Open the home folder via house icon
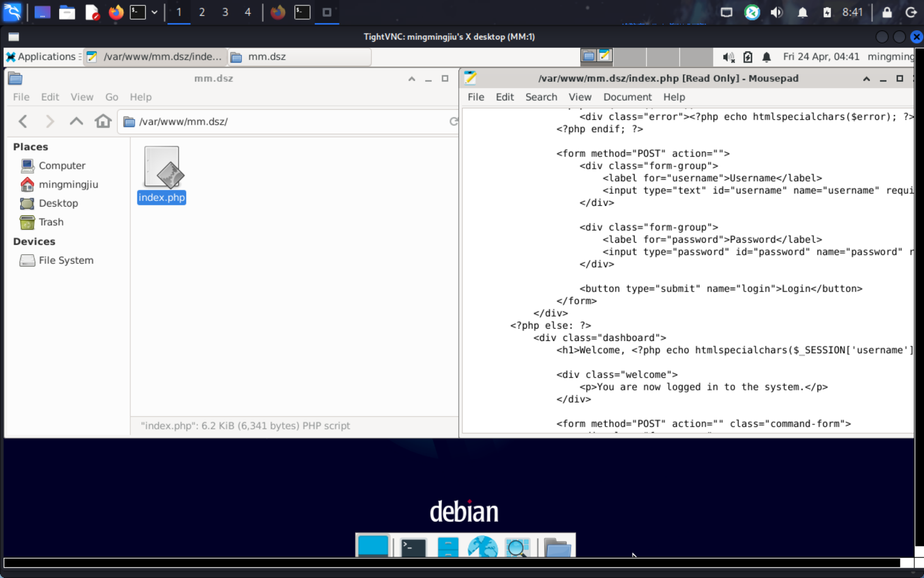924x578 pixels. point(103,122)
